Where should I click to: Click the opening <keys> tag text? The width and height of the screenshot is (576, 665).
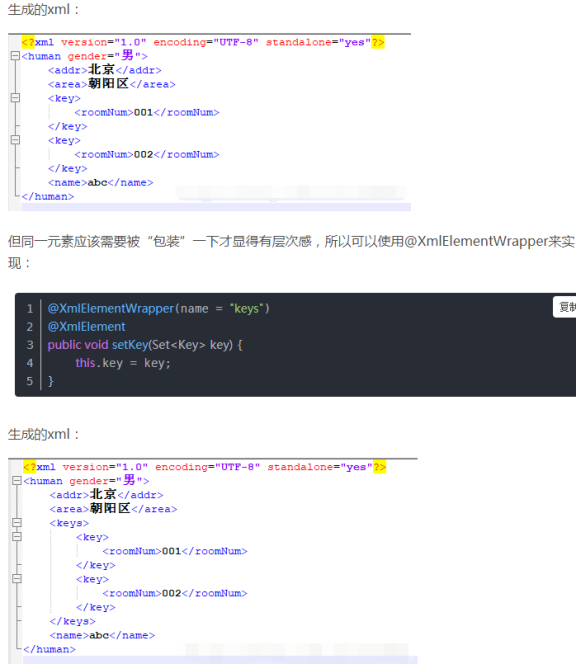point(69,523)
